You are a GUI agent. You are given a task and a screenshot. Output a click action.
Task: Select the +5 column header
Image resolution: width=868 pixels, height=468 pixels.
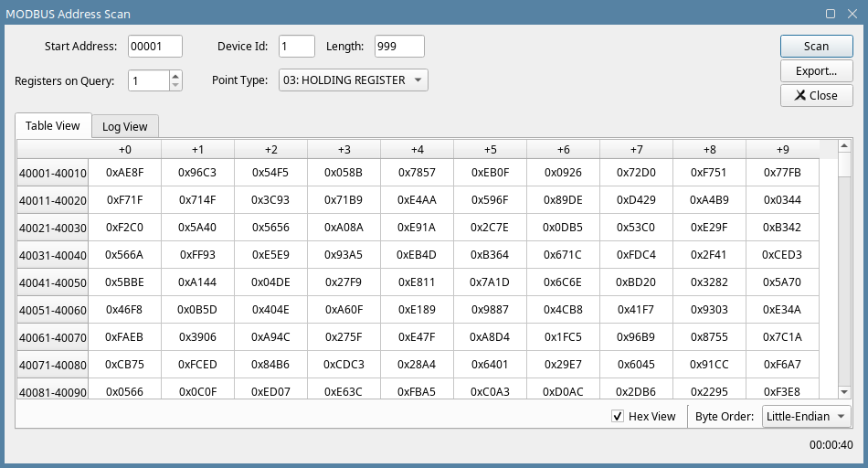click(x=491, y=150)
